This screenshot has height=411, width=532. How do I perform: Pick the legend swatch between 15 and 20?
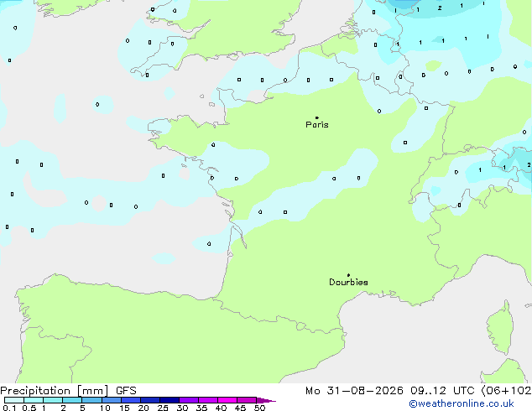click(x=130, y=400)
